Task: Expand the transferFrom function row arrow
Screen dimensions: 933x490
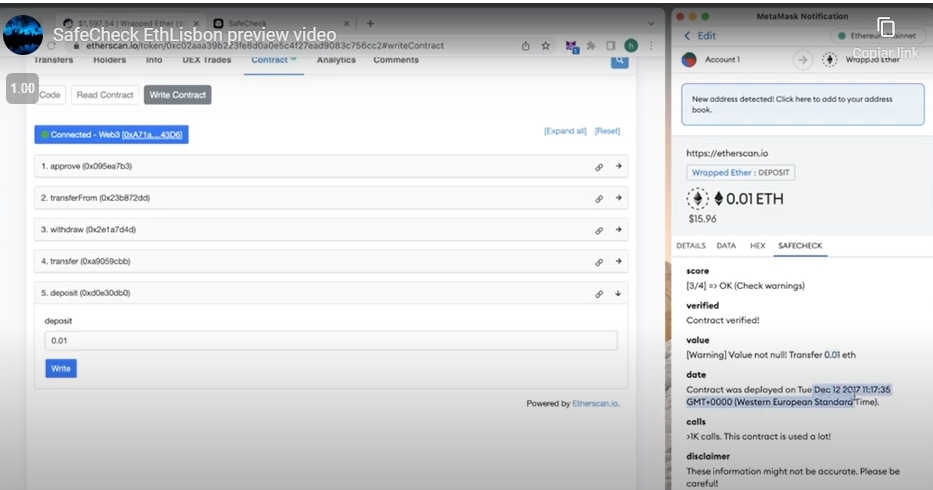Action: coord(618,198)
